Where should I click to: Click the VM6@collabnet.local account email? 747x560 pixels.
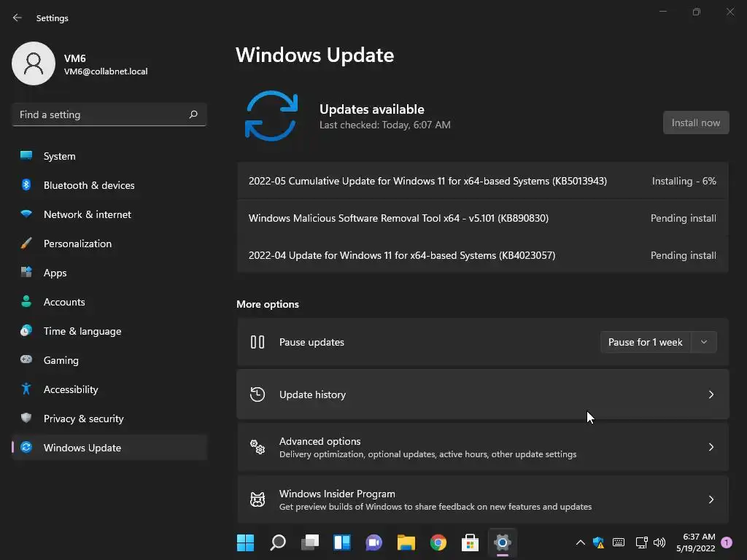coord(106,71)
